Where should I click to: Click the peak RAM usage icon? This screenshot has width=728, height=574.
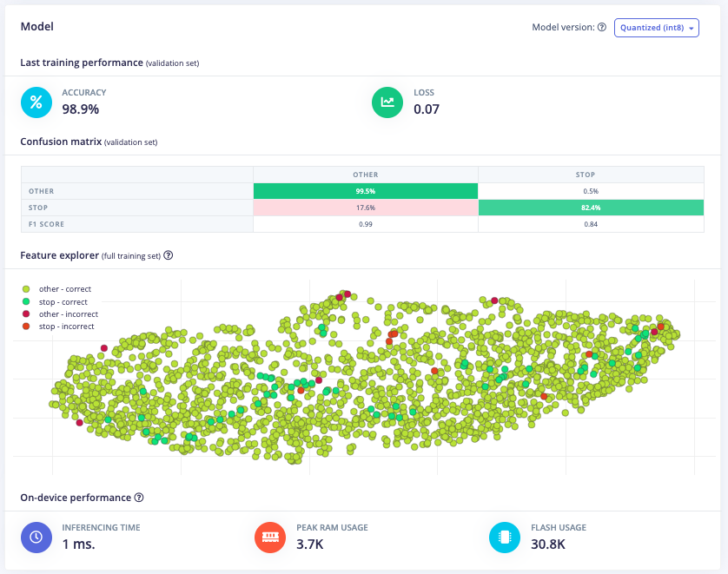pyautogui.click(x=269, y=537)
